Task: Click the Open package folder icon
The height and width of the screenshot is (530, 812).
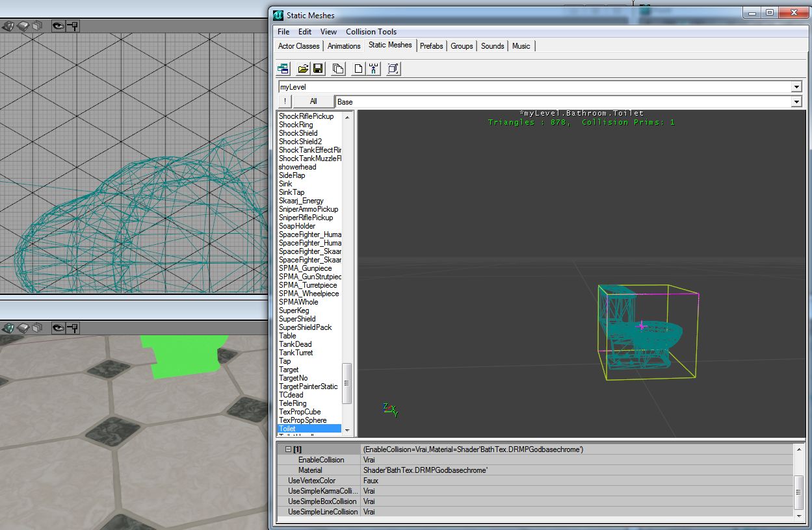Action: [x=303, y=68]
